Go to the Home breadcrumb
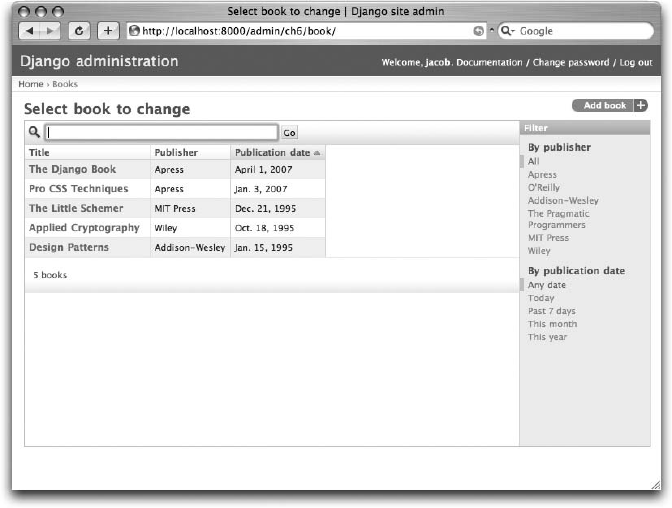 pos(31,84)
